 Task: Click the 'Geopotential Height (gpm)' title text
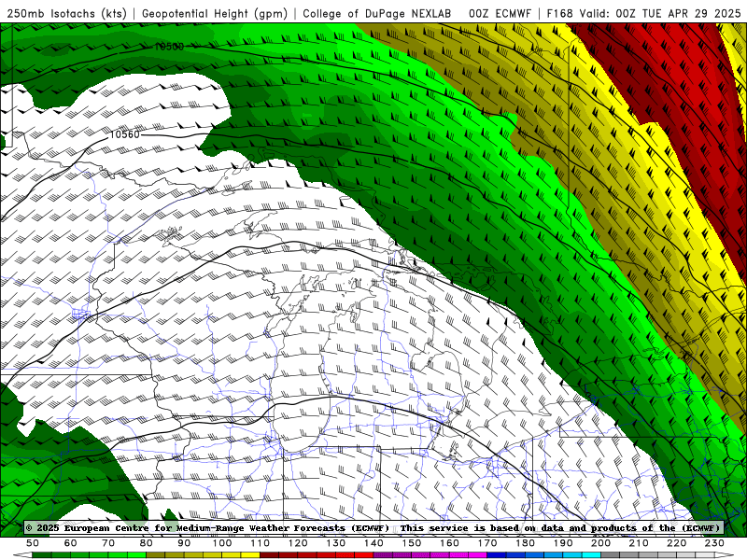pos(215,13)
